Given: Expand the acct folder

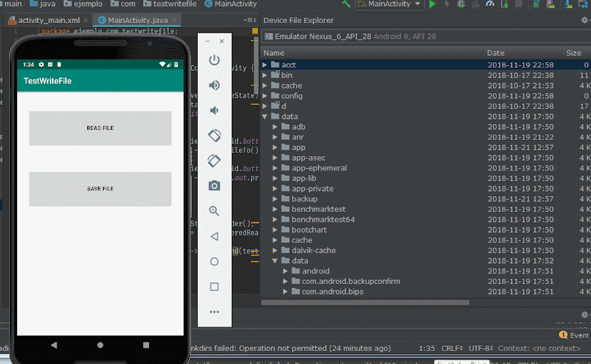Looking at the screenshot, I should 265,65.
